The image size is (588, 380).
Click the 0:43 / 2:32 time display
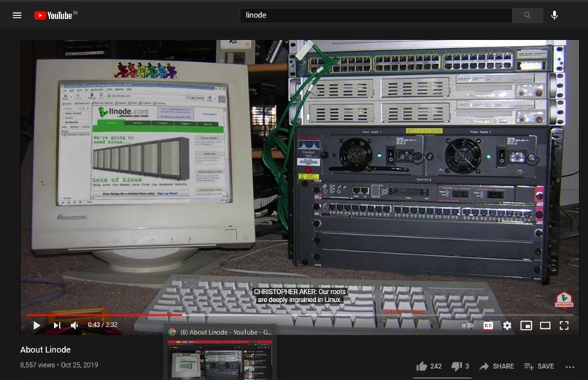pos(103,325)
